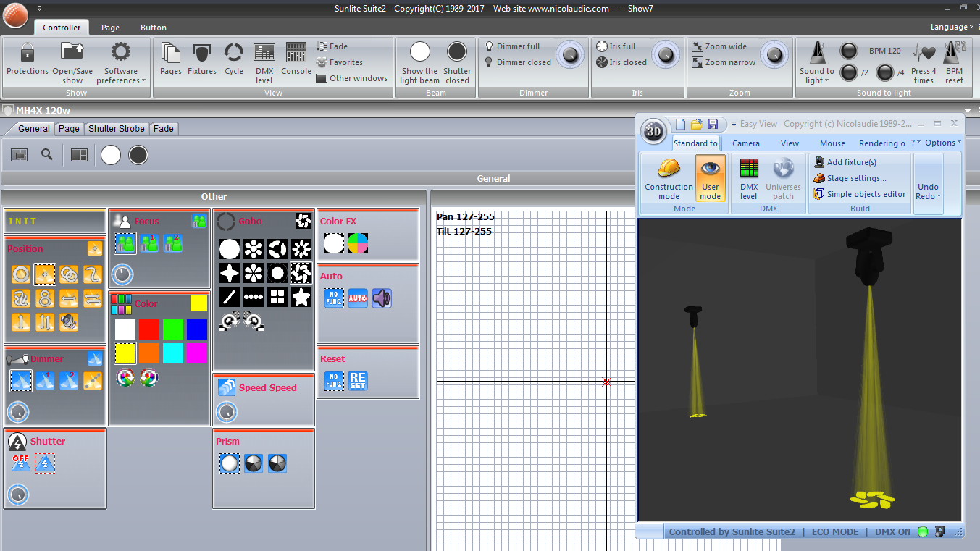
Task: Select the red color swatch
Action: tap(149, 329)
